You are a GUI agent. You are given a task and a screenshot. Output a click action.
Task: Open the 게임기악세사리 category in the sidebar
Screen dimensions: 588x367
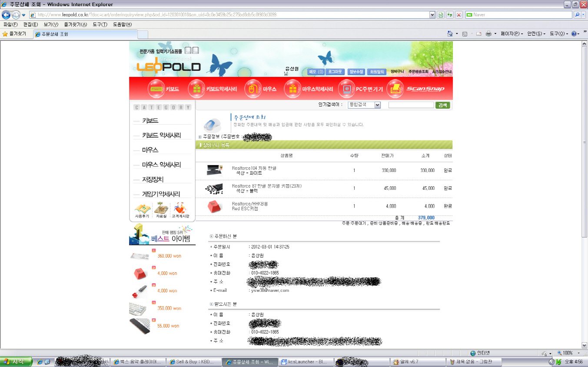(161, 194)
